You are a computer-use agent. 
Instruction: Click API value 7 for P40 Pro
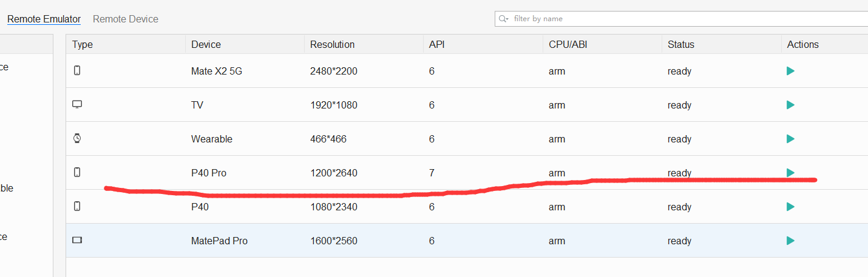click(432, 173)
